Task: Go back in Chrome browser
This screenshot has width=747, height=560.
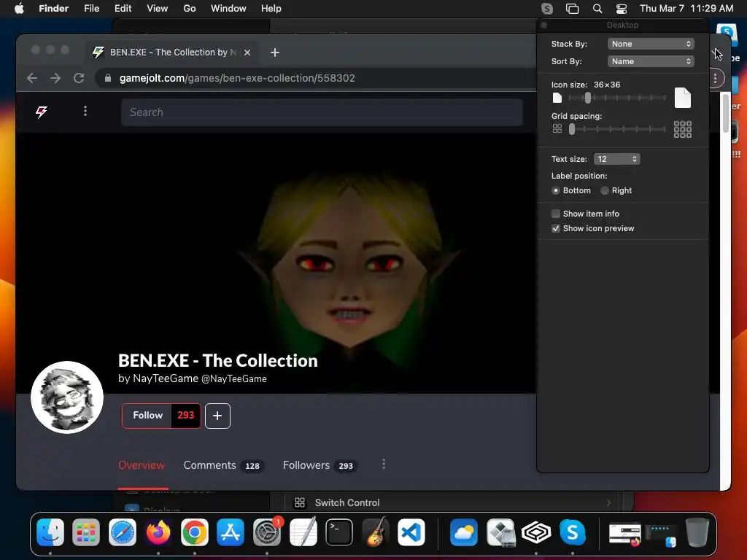Action: click(x=32, y=78)
